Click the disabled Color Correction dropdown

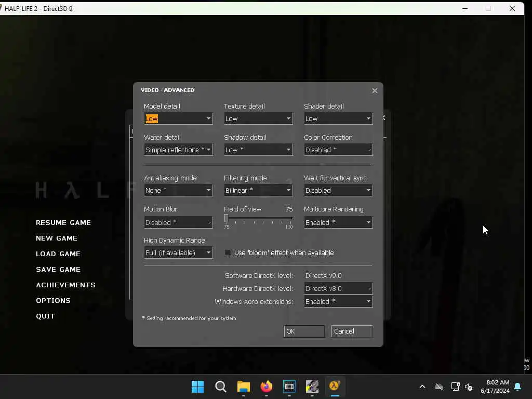tap(338, 150)
